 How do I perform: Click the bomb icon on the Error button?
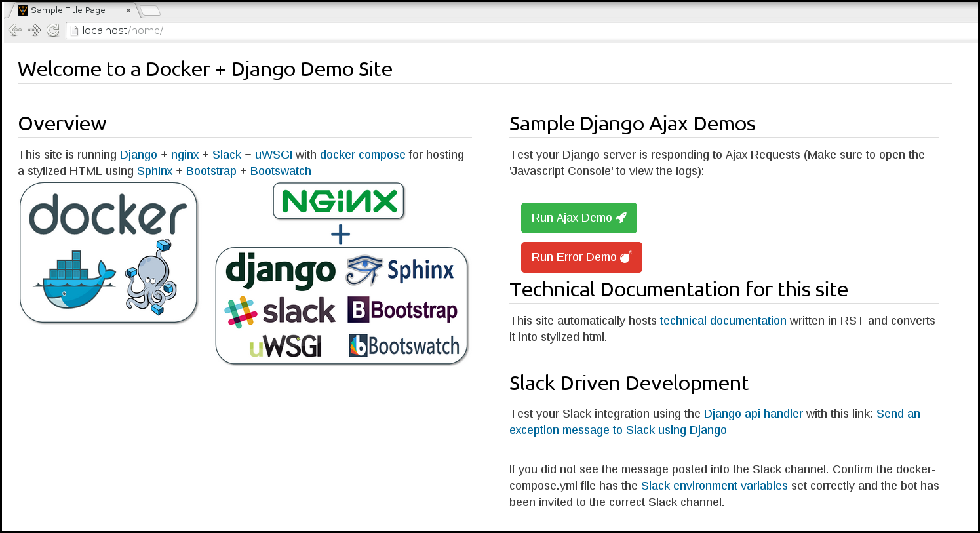626,257
